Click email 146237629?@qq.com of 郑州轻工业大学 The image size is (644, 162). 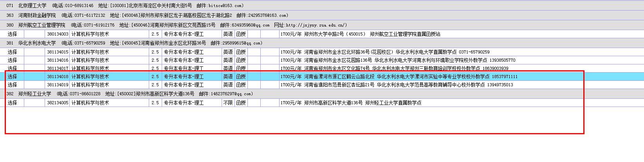pos(231,94)
